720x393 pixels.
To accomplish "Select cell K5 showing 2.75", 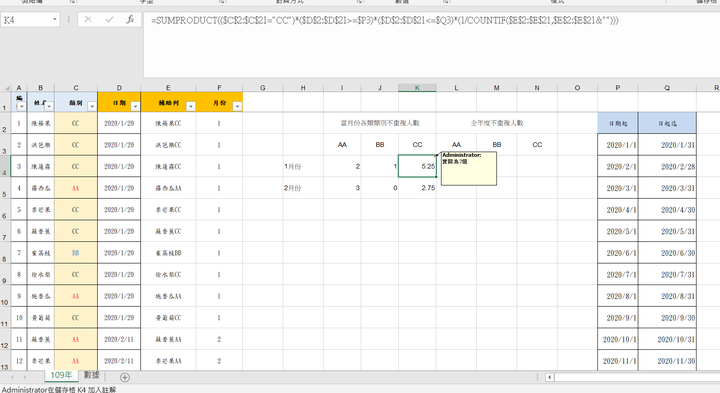I will click(417, 188).
